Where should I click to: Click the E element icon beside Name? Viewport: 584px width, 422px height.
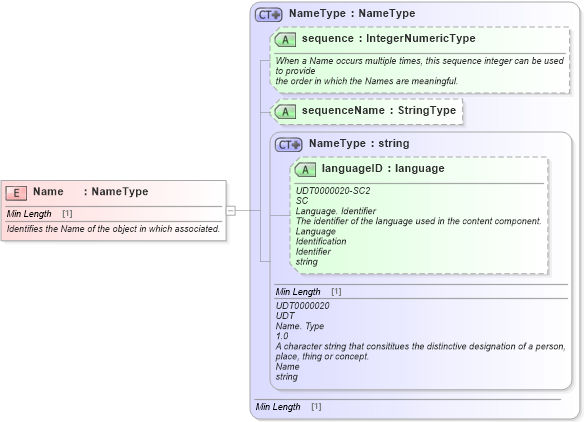[x=16, y=193]
